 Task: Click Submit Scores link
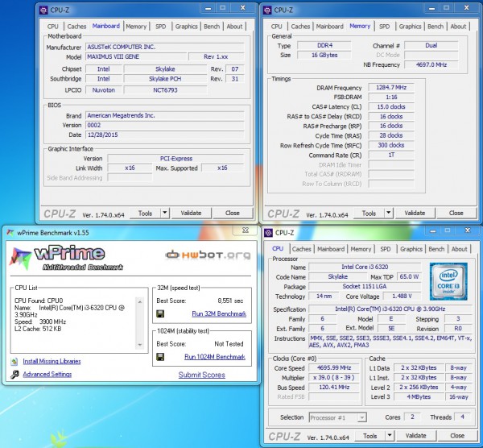point(202,375)
